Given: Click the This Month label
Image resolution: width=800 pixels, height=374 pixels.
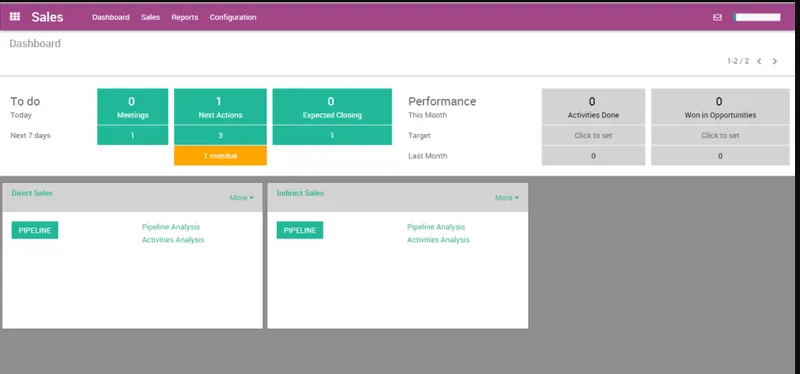Looking at the screenshot, I should [428, 115].
